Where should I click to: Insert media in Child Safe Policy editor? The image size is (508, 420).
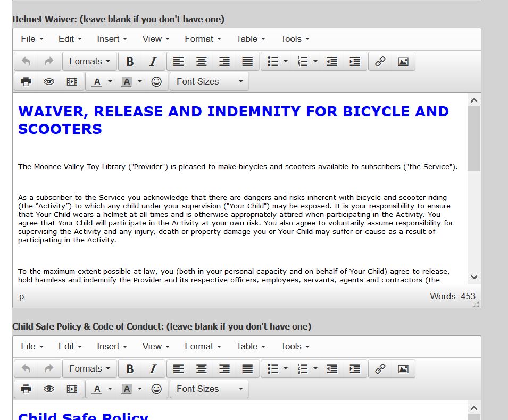[x=72, y=389]
